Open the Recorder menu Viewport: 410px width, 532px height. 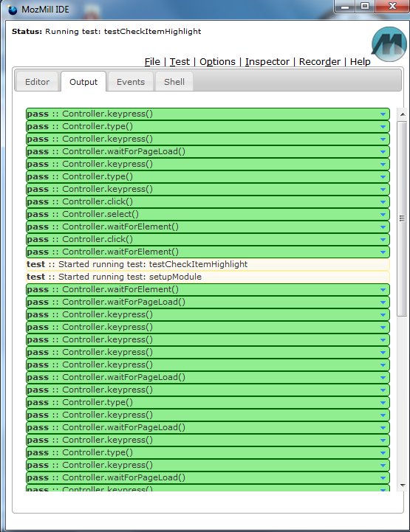320,62
